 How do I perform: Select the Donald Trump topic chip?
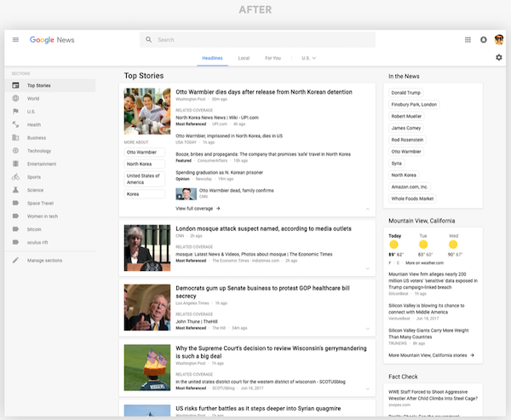click(x=405, y=92)
